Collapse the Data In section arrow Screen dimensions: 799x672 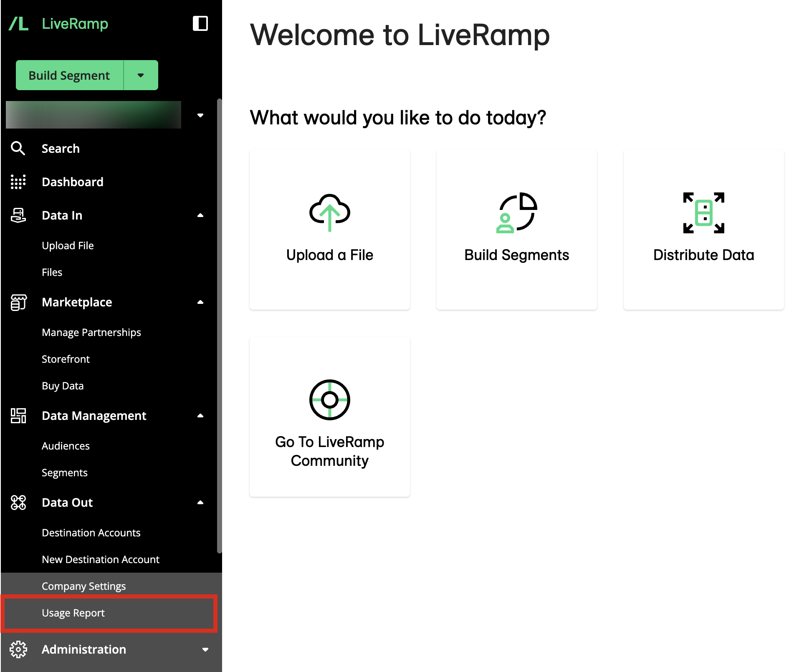point(200,215)
